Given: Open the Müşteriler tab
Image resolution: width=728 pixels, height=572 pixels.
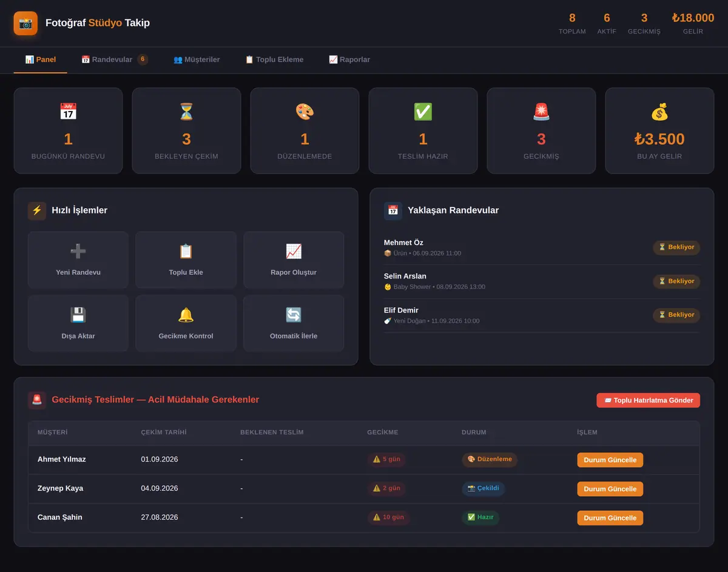Looking at the screenshot, I should tap(197, 59).
